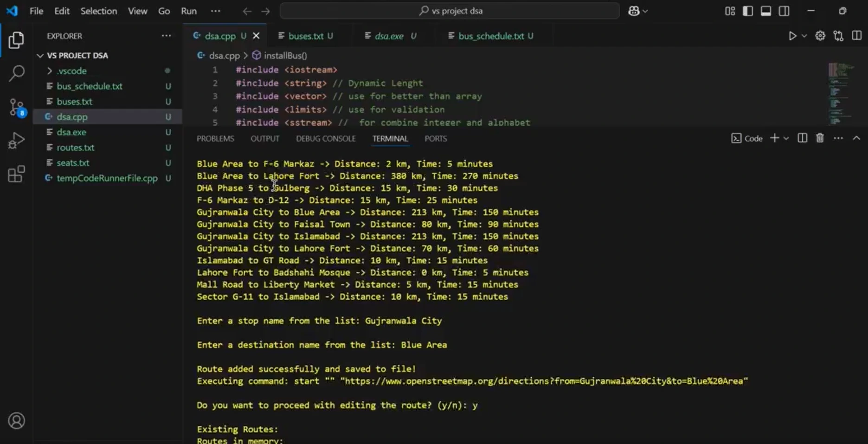
Task: Toggle the bottom panel visibility
Action: 766,11
